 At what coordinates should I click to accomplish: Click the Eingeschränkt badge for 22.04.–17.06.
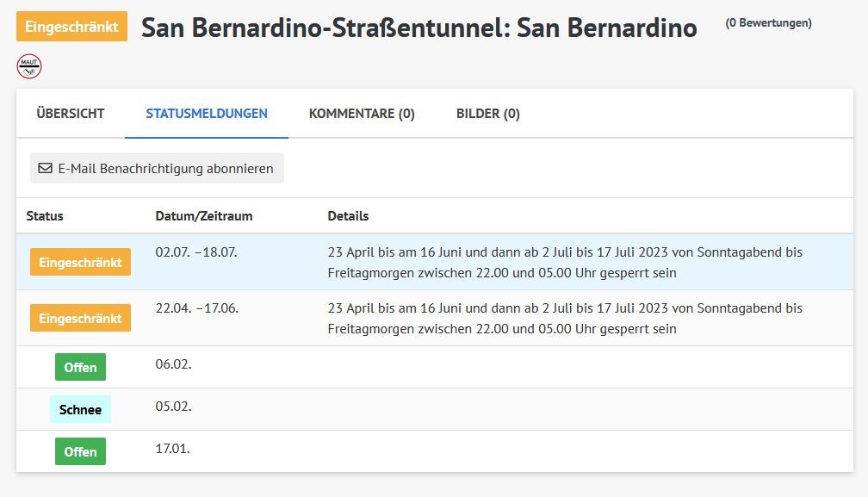(x=80, y=318)
